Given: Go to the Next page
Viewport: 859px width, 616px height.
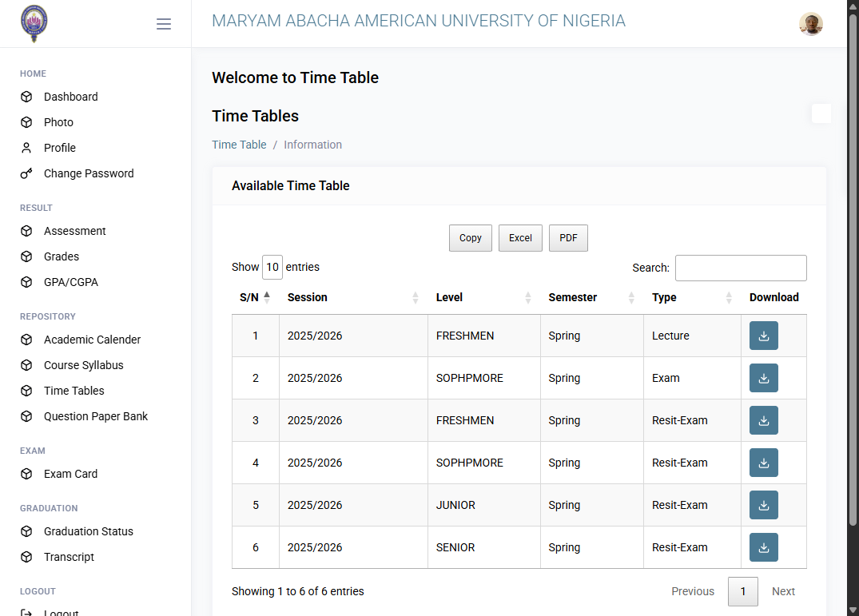Looking at the screenshot, I should [783, 591].
